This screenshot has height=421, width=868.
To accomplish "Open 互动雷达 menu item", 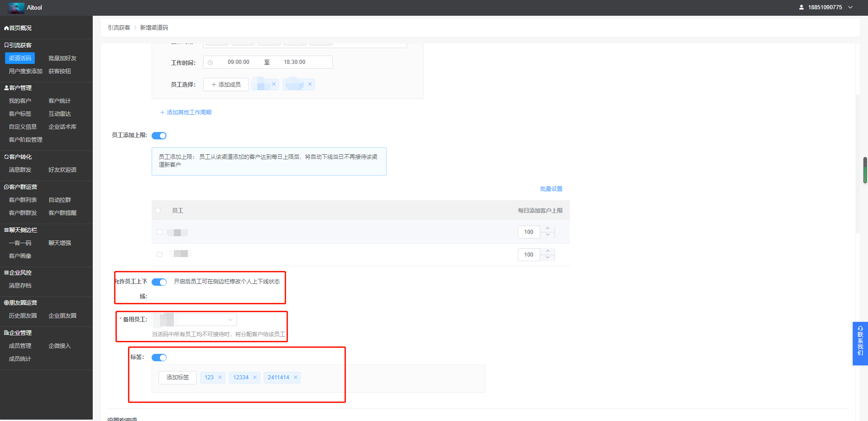I will coord(60,114).
